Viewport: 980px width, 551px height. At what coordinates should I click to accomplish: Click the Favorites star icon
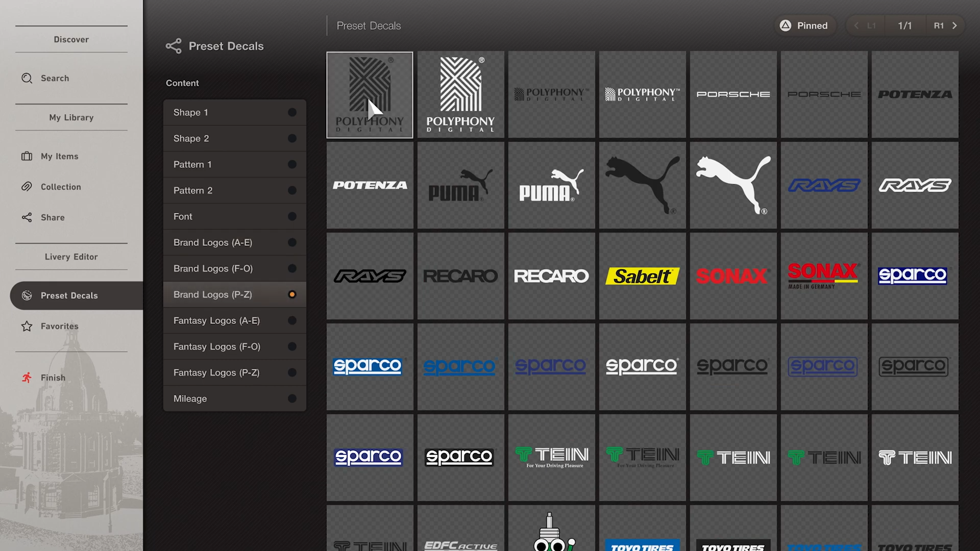pyautogui.click(x=27, y=326)
